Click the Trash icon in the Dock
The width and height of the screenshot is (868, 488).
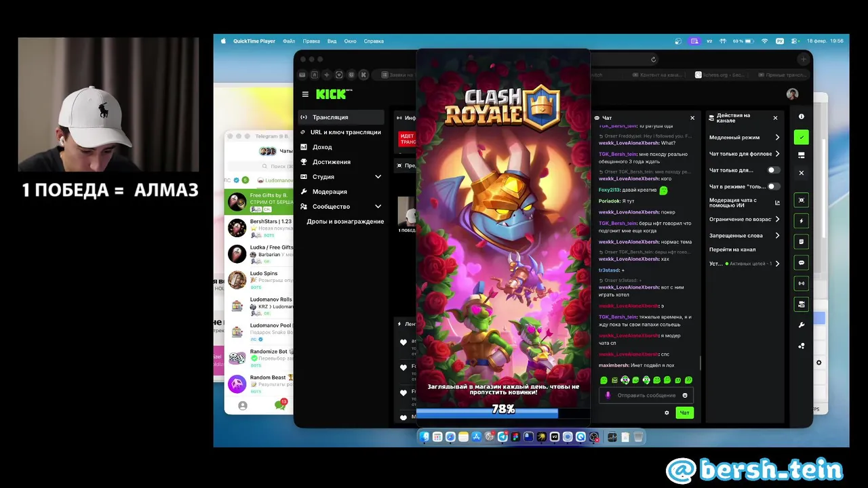tap(638, 437)
